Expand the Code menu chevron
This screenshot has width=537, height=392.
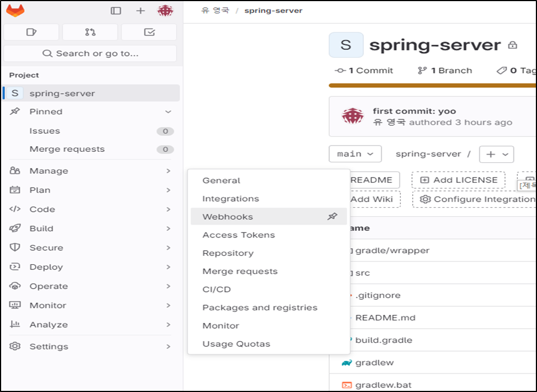pyautogui.click(x=168, y=209)
